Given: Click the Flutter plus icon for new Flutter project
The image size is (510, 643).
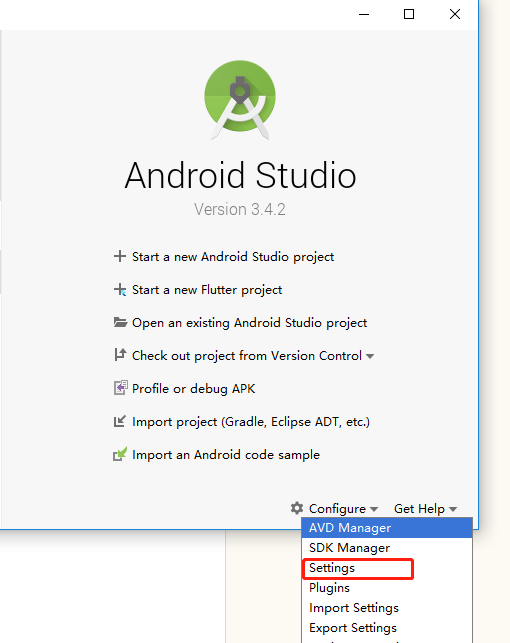Looking at the screenshot, I should pos(120,290).
